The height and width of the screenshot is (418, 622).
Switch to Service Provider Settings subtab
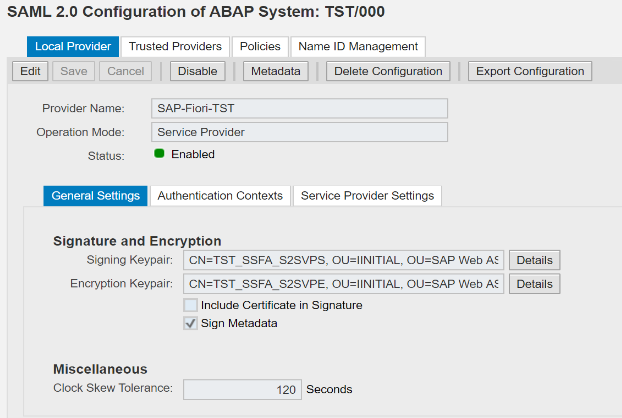click(x=367, y=196)
